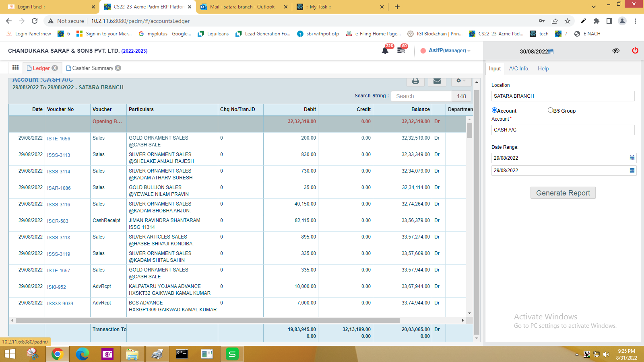Switch to Mail - satara branch Outlook tab
Image resolution: width=644 pixels, height=362 pixels.
coord(242,7)
